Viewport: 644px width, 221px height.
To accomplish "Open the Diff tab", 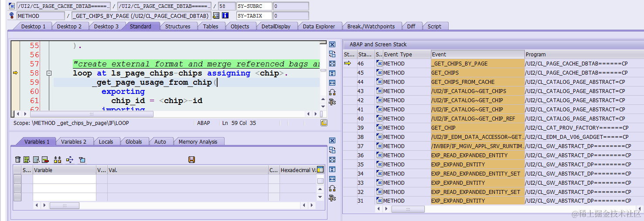I will click(411, 26).
